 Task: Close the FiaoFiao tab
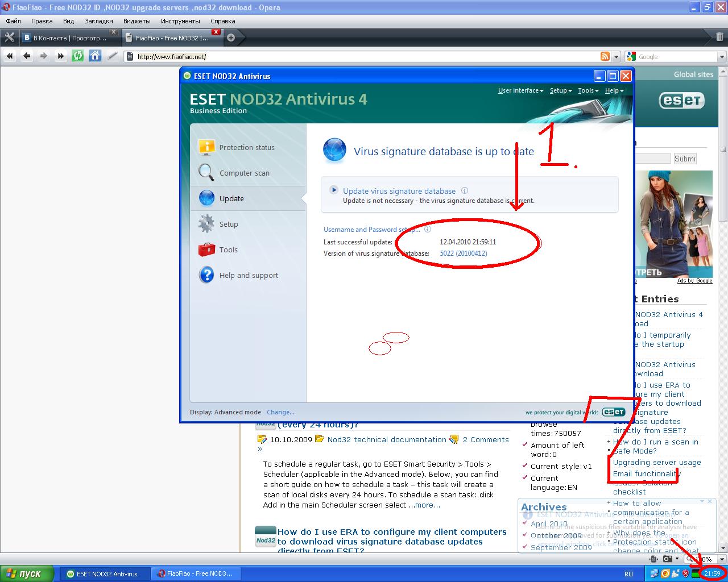click(x=216, y=32)
